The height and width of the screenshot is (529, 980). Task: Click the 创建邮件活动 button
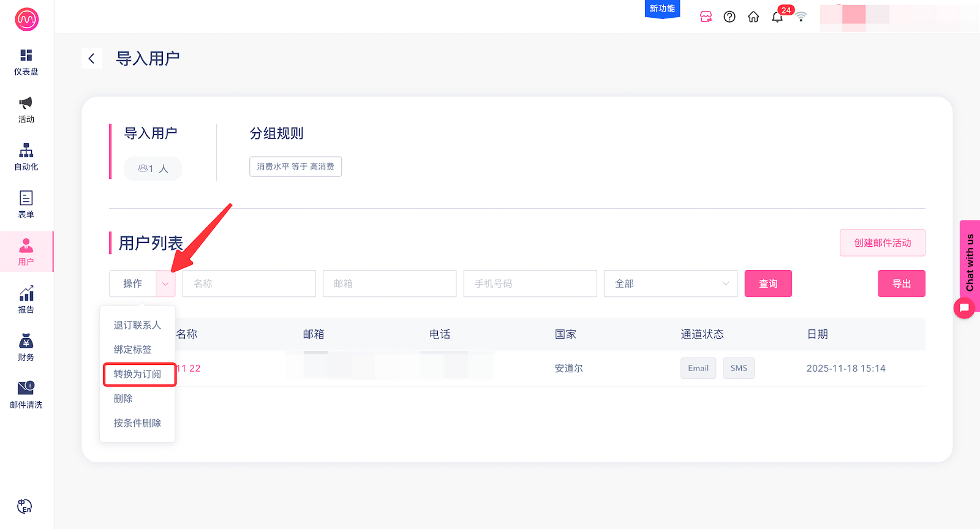click(882, 243)
